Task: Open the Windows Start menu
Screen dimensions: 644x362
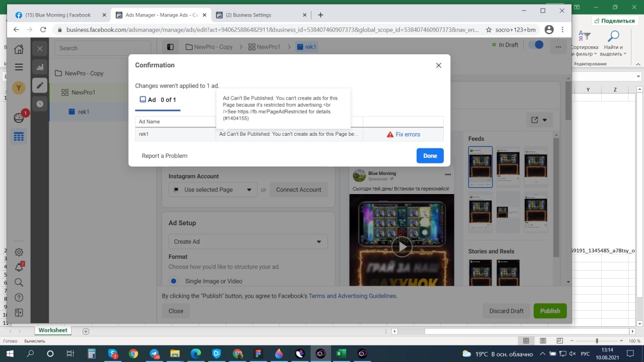Action: click(10, 353)
